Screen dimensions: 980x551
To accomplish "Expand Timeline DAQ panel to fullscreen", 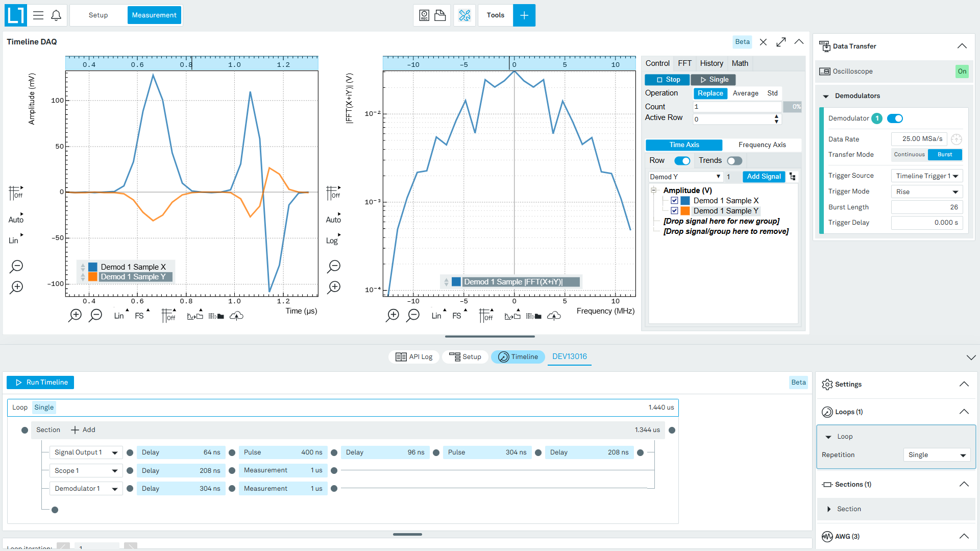I will (x=781, y=42).
